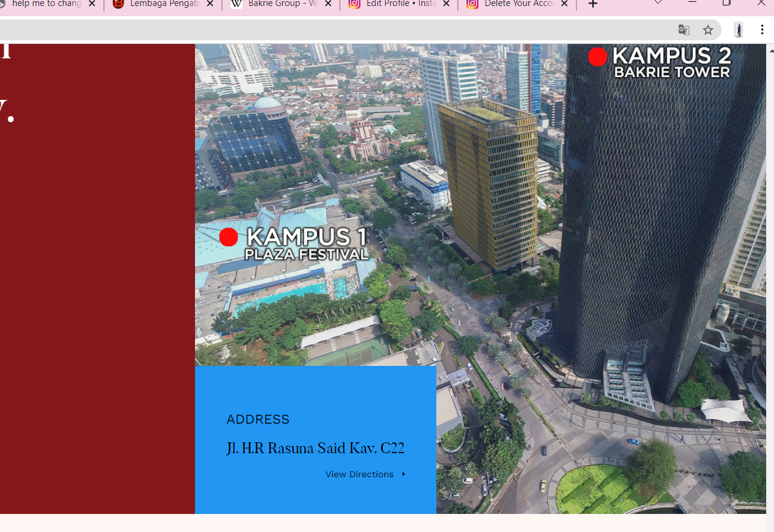Click the red Kampus 2 Bakrie Tower marker
This screenshot has width=774, height=532.
[x=598, y=57]
